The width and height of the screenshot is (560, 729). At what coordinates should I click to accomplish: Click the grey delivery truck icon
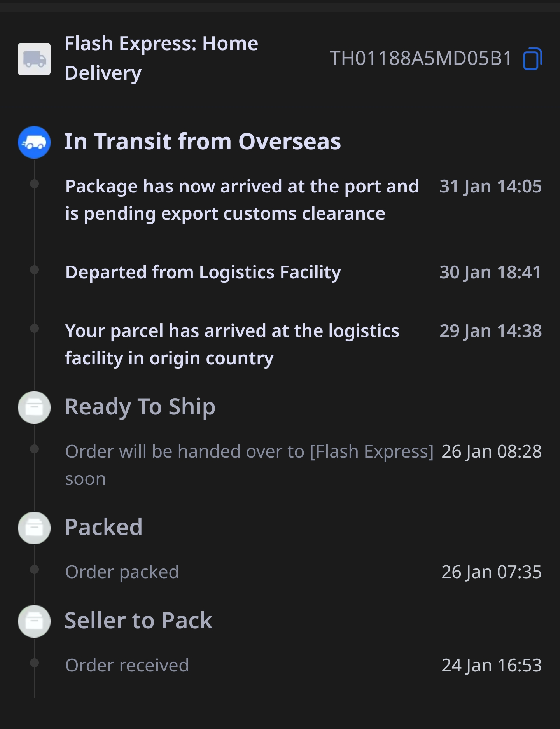point(34,59)
